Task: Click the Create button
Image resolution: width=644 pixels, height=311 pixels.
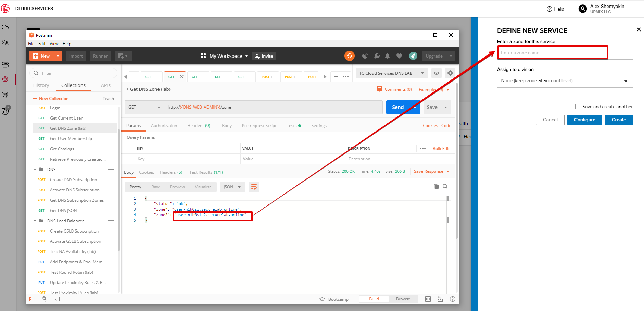Action: pyautogui.click(x=619, y=120)
